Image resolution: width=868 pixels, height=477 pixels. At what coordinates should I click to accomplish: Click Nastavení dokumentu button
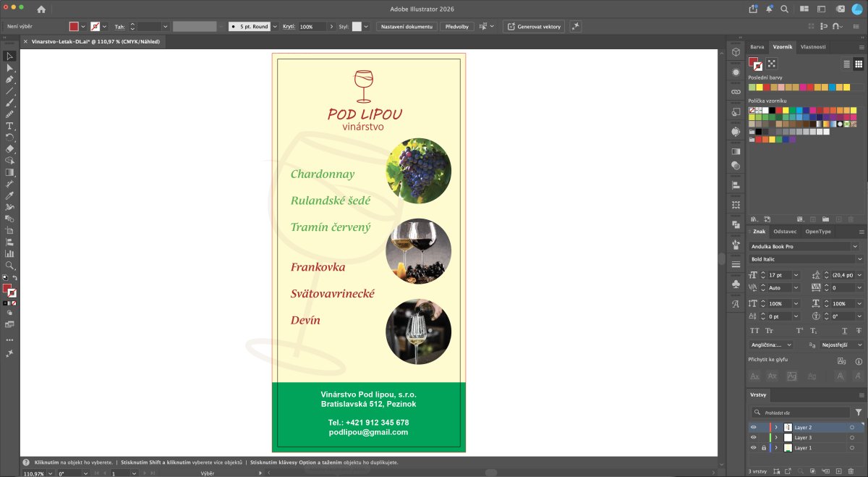(407, 26)
